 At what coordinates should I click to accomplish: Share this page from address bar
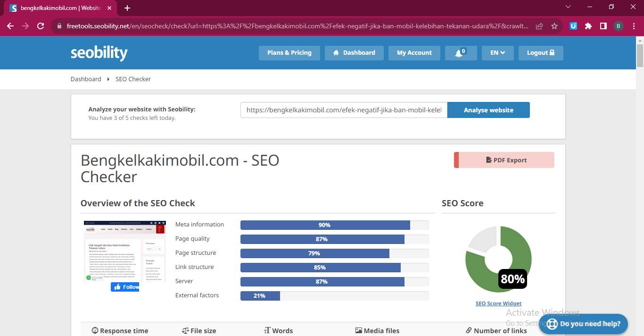(539, 26)
